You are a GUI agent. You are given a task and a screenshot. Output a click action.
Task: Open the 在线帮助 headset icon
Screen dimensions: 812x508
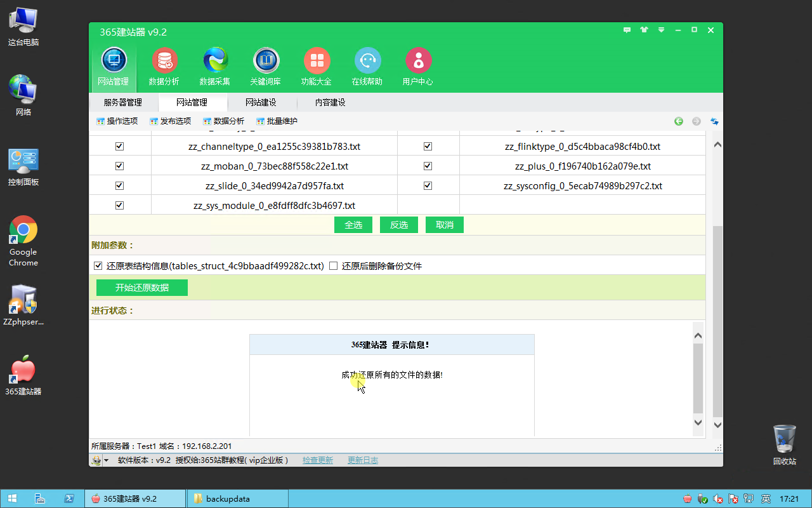367,67
